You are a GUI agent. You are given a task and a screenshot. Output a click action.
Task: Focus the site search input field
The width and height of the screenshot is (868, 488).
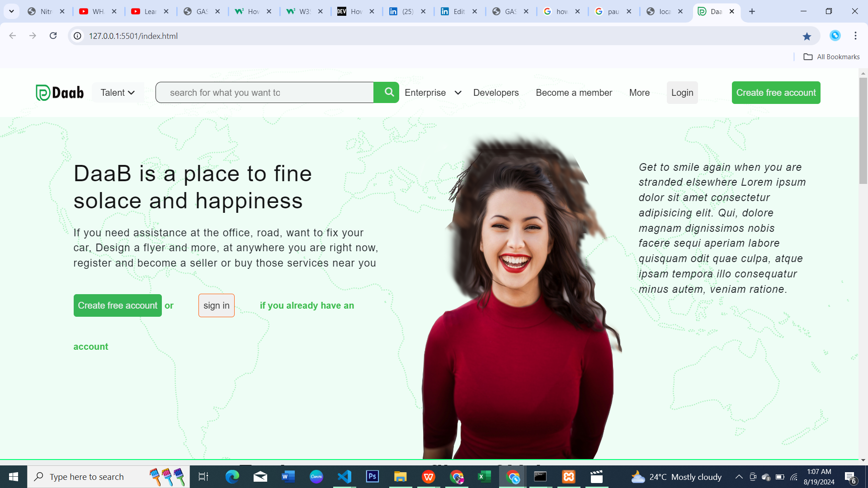coord(265,93)
